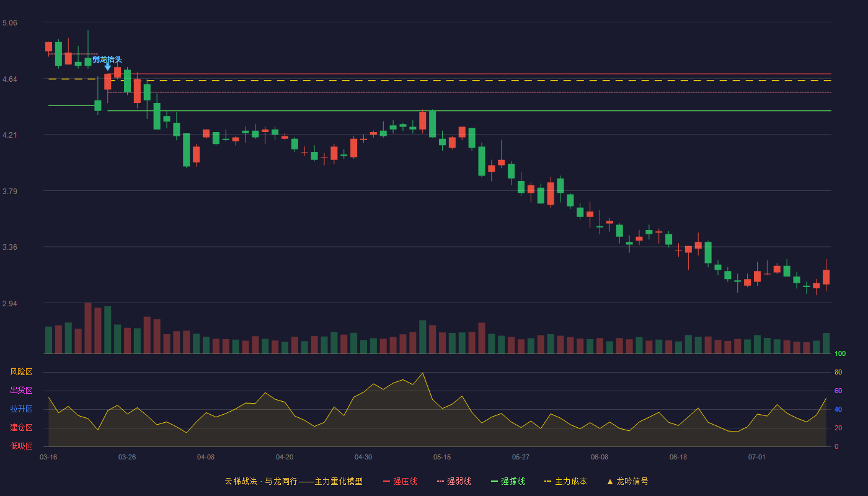Click the purple 60 indicator axis value
This screenshot has height=496, width=868.
point(838,391)
